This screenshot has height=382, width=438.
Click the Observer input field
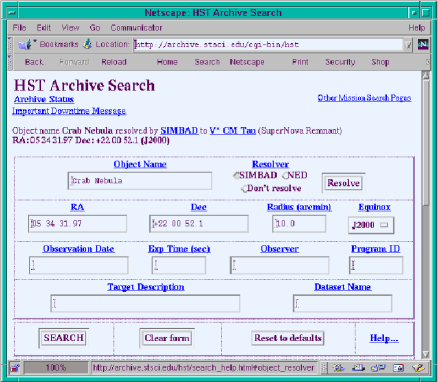click(280, 265)
